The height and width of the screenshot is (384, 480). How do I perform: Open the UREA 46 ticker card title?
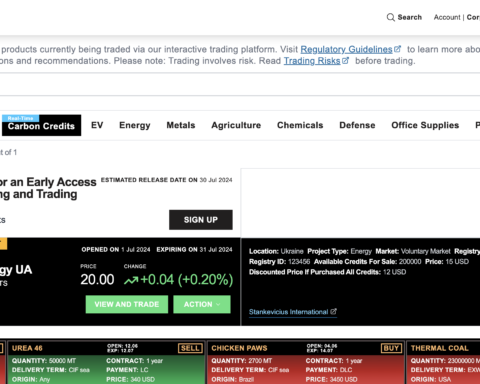[x=27, y=348]
